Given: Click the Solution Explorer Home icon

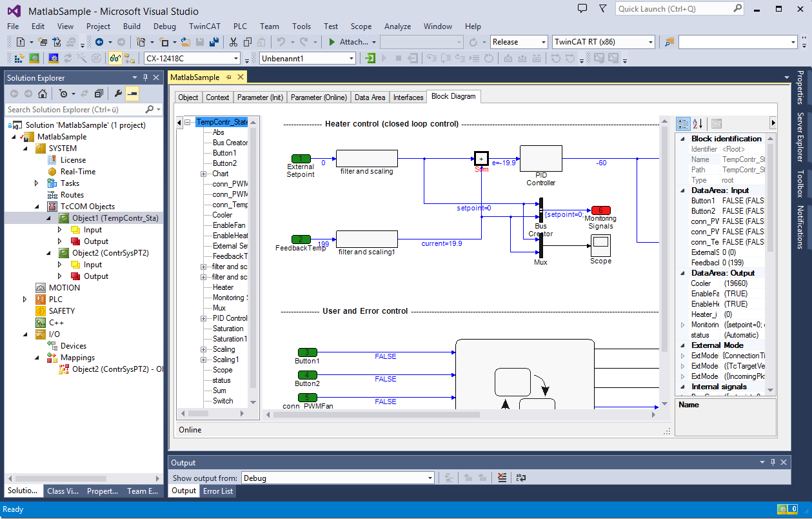Looking at the screenshot, I should [x=42, y=94].
